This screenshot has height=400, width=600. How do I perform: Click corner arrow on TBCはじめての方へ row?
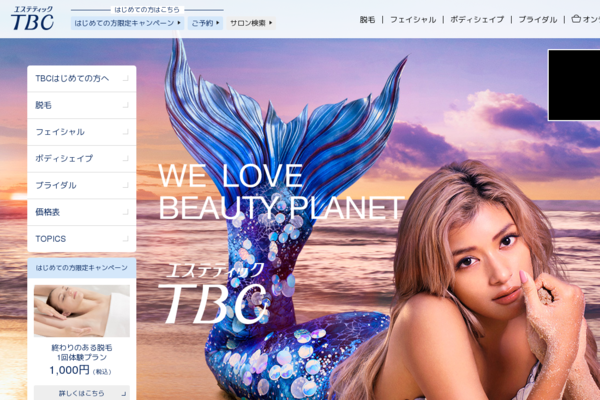[126, 79]
